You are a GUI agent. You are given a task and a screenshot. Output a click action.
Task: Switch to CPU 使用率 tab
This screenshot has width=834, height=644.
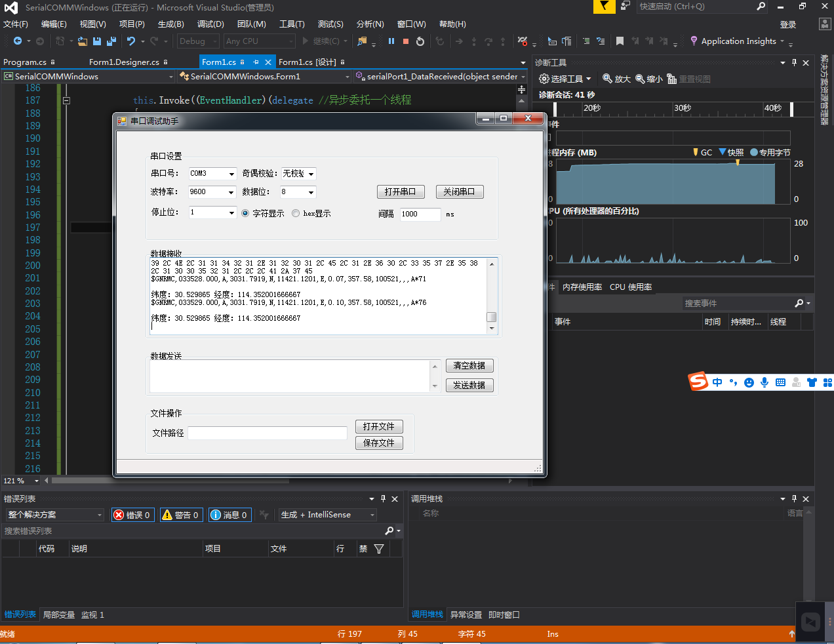[x=631, y=287]
